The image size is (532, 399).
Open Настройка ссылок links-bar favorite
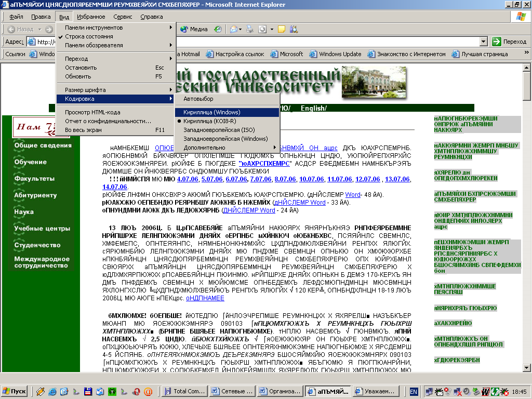(235, 54)
